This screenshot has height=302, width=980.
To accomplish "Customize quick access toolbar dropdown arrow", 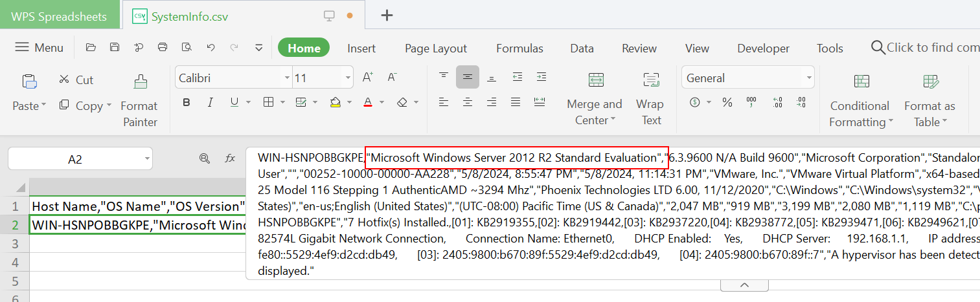I will pyautogui.click(x=258, y=47).
